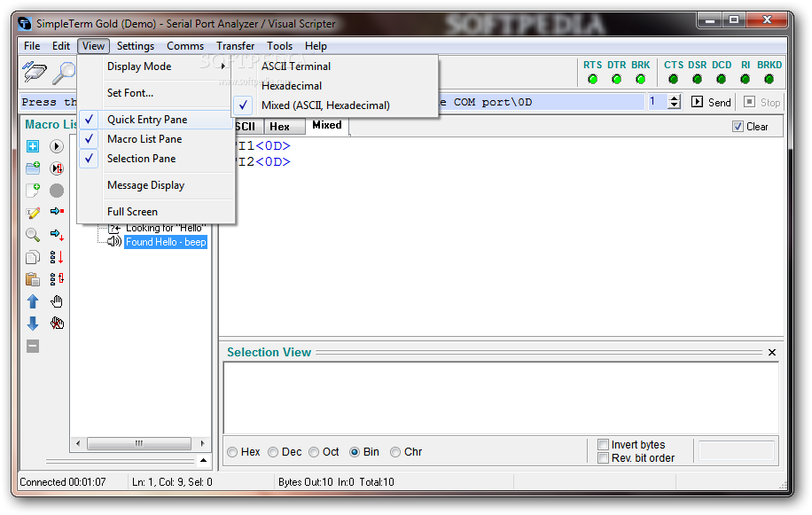The width and height of the screenshot is (812, 515).
Task: Click the Stop button
Action: (761, 102)
